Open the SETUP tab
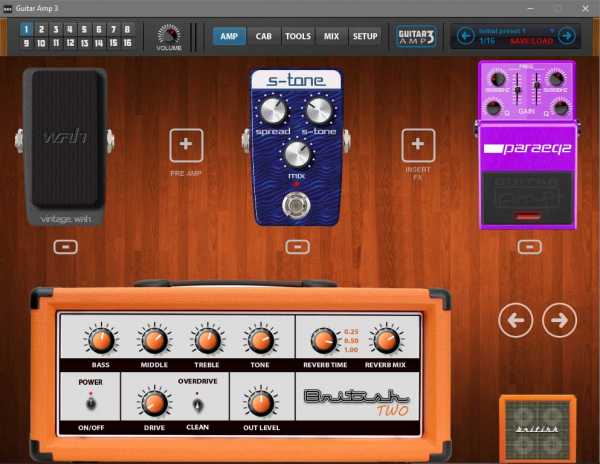This screenshot has height=464, width=600. point(365,36)
